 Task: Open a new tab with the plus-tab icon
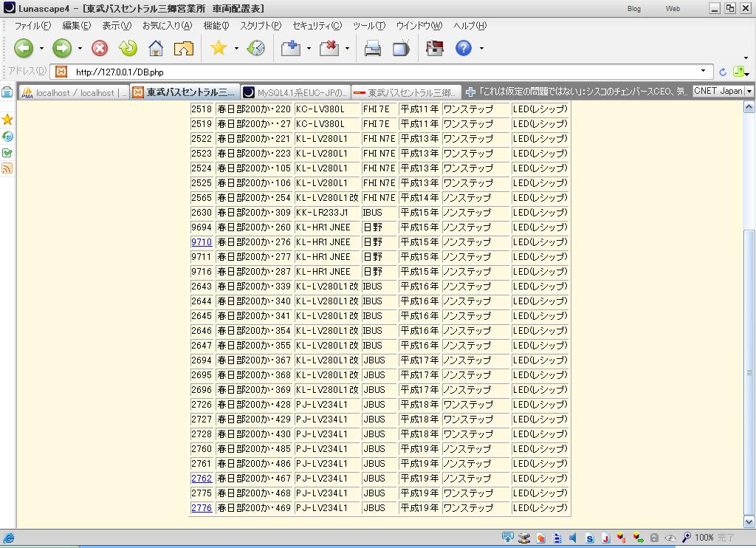tap(291, 48)
